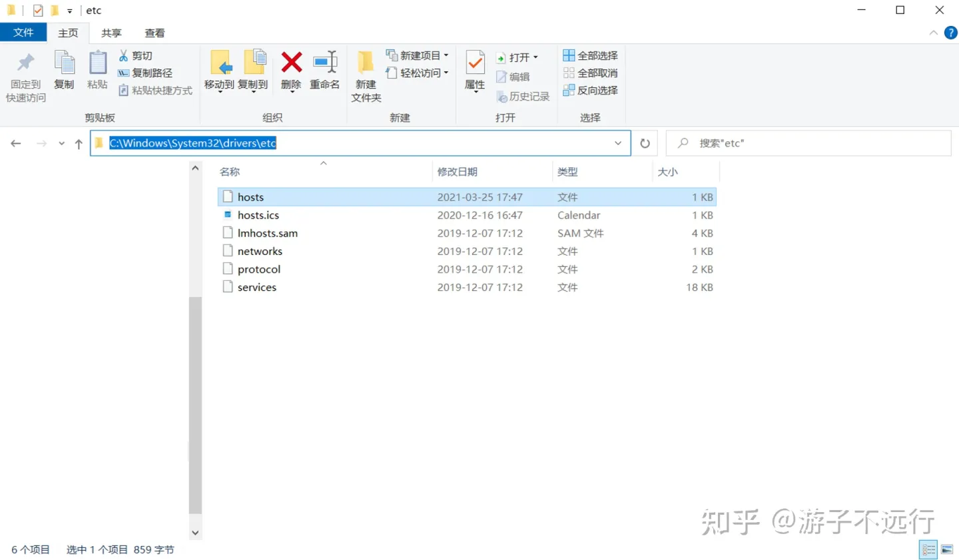The height and width of the screenshot is (560, 959).
Task: Click the navigation pane scroll down arrow
Action: click(195, 533)
